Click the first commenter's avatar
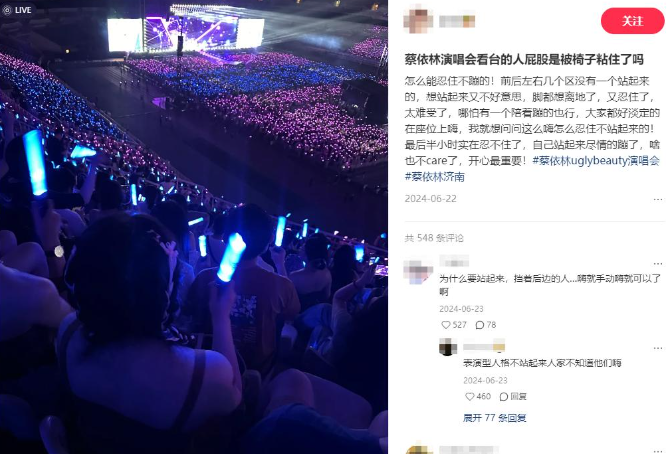 tap(418, 271)
